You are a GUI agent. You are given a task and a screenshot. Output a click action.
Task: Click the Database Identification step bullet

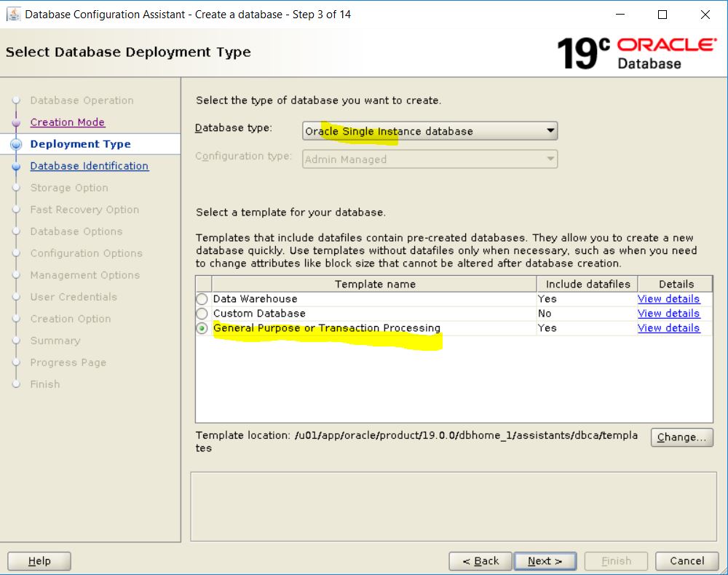16,167
